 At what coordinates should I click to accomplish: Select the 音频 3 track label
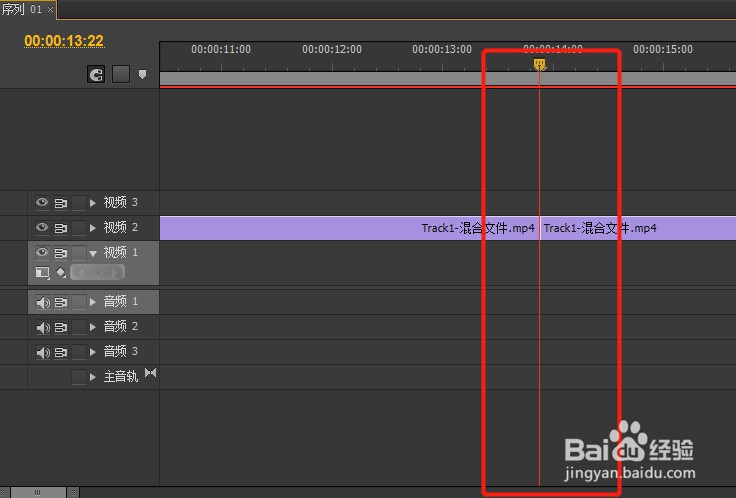pos(121,352)
